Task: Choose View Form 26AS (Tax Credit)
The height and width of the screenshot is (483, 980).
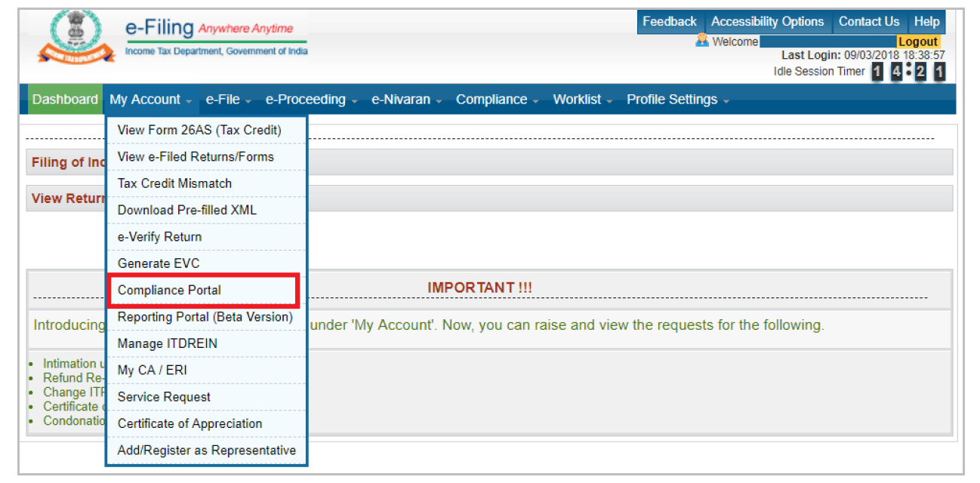Action: point(199,130)
